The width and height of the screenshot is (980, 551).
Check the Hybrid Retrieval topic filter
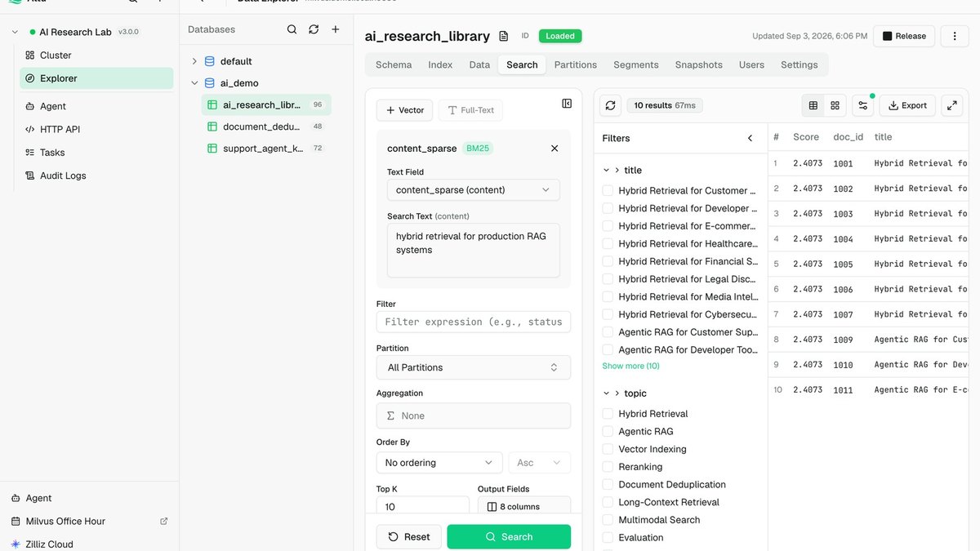click(608, 414)
